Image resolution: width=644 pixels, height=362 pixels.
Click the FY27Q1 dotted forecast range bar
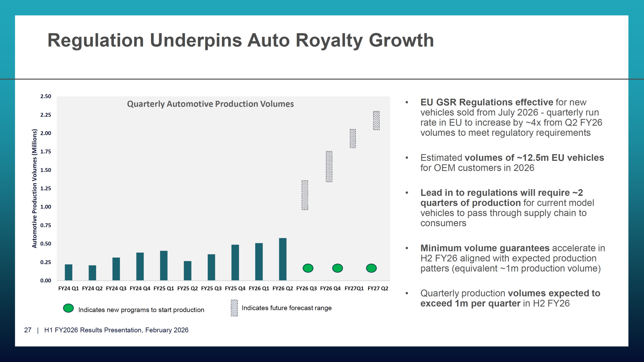pos(353,139)
